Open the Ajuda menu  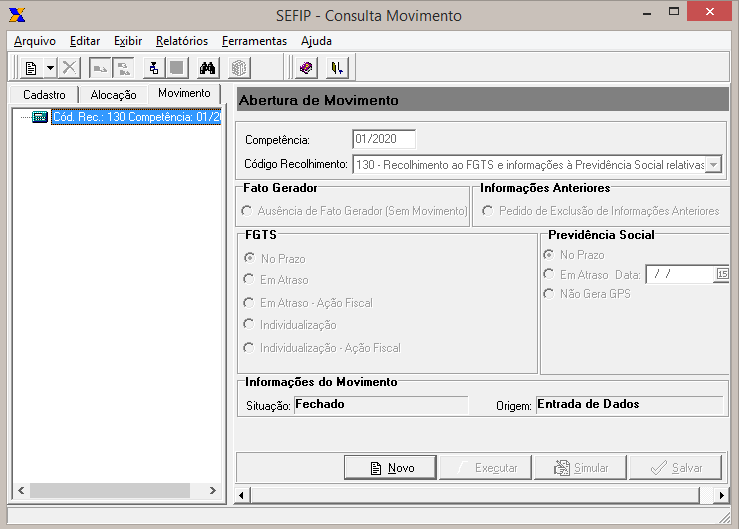(x=316, y=41)
